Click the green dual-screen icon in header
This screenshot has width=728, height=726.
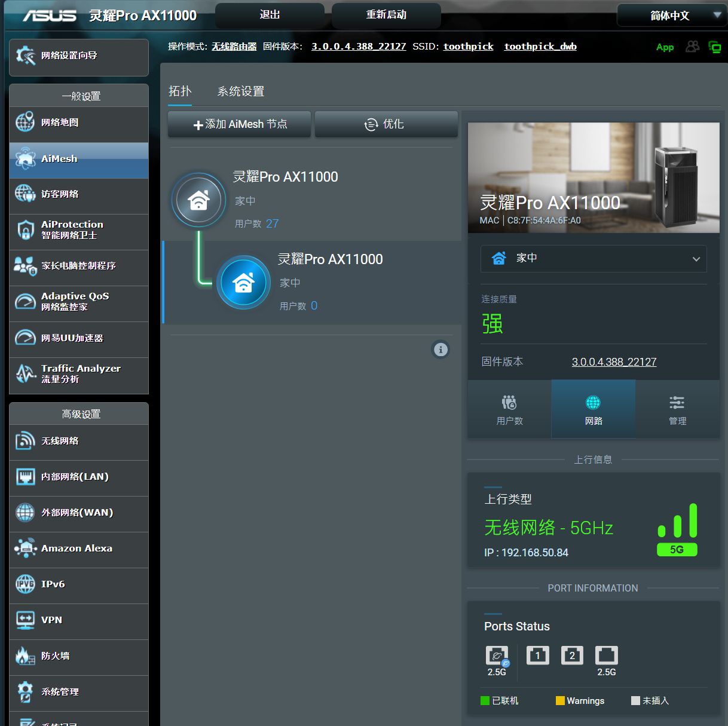(x=714, y=47)
